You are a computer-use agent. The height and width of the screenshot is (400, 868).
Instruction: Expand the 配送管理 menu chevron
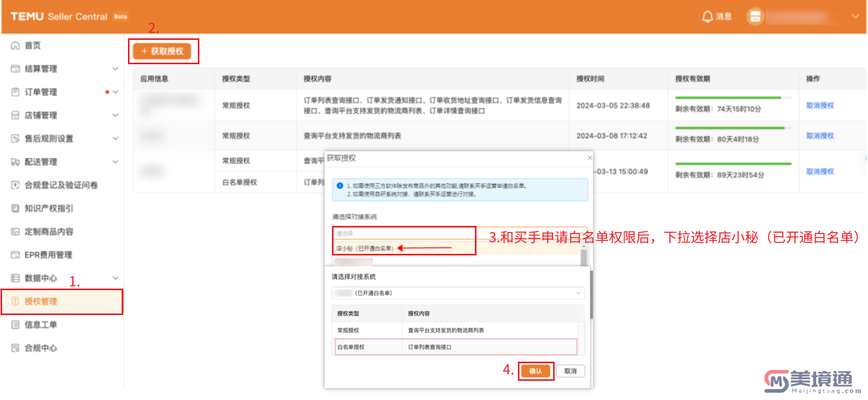click(x=115, y=162)
